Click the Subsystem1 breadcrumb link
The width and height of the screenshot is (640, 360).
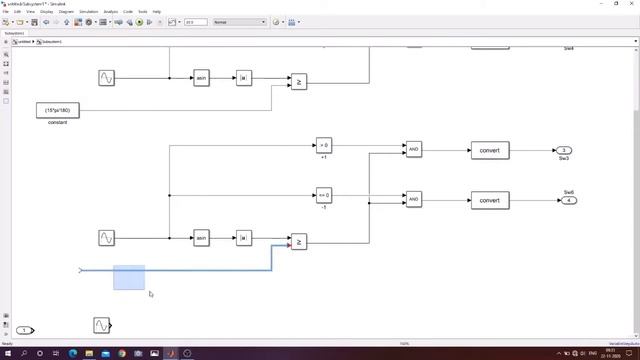tap(52, 42)
